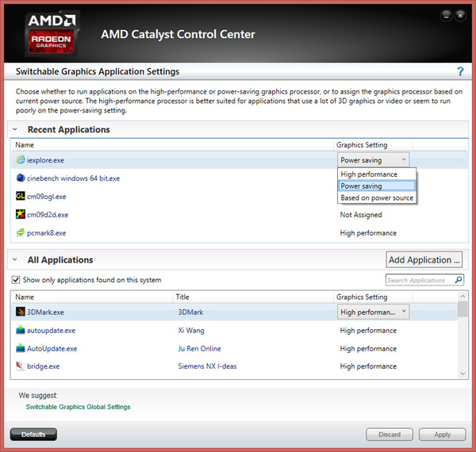This screenshot has width=476, height=452.
Task: Choose Power saving from the dropdown list
Action: 377,186
